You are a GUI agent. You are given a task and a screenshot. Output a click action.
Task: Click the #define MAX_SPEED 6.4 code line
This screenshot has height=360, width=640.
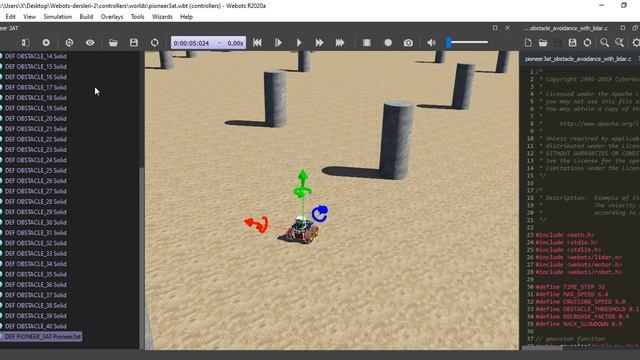(x=572, y=294)
